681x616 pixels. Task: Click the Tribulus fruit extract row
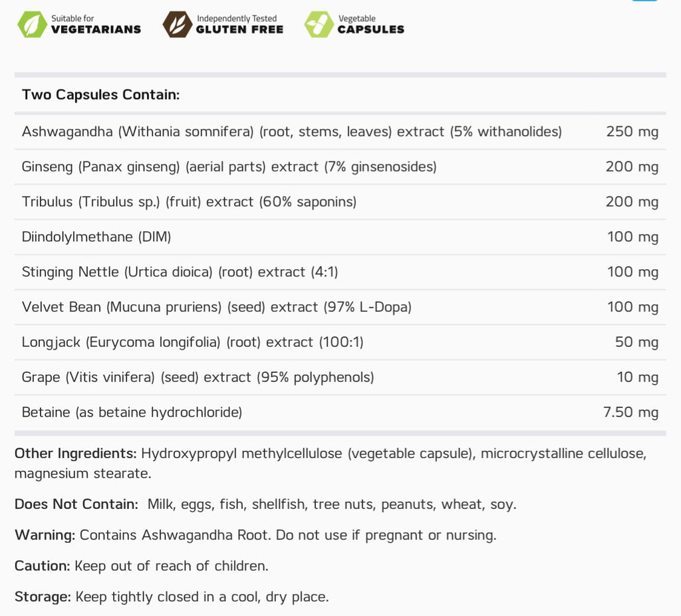pyautogui.click(x=340, y=202)
